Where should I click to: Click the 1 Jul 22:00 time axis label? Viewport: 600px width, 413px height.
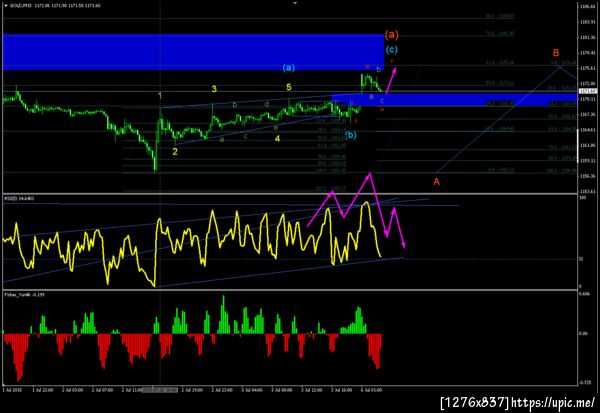pos(43,390)
